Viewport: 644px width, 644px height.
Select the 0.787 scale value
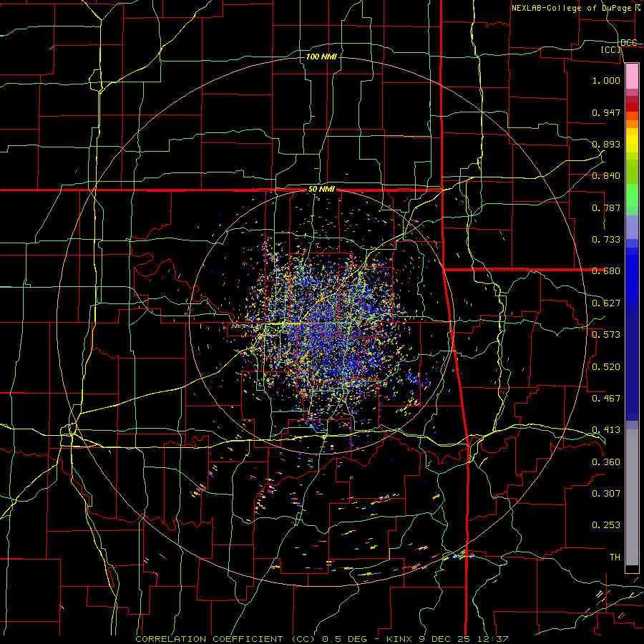tap(606, 208)
